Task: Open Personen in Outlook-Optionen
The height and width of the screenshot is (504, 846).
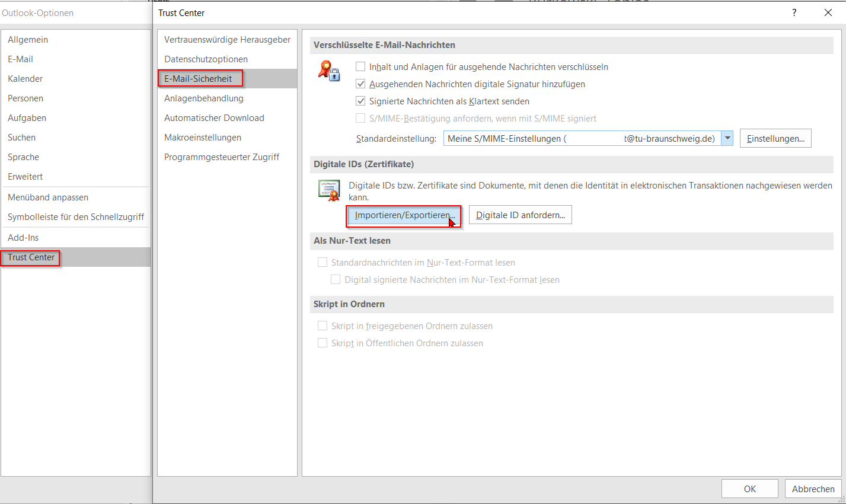Action: pyautogui.click(x=76, y=98)
